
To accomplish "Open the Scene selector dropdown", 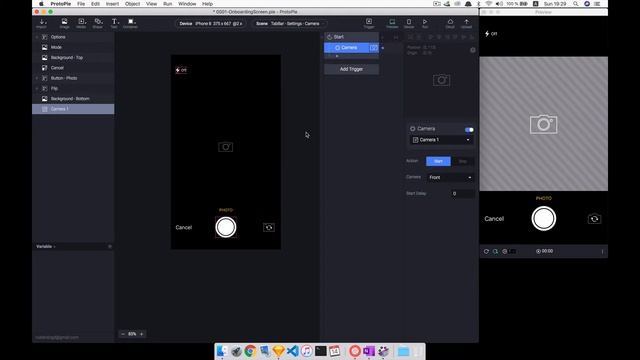I will [290, 24].
